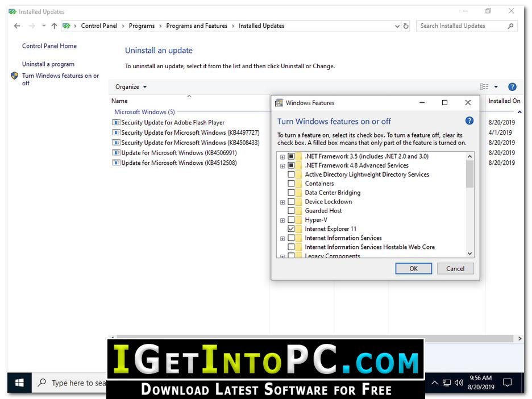Viewport: 532px width, 399px height.
Task: Enable the Containers feature checkbox
Action: pyautogui.click(x=291, y=183)
